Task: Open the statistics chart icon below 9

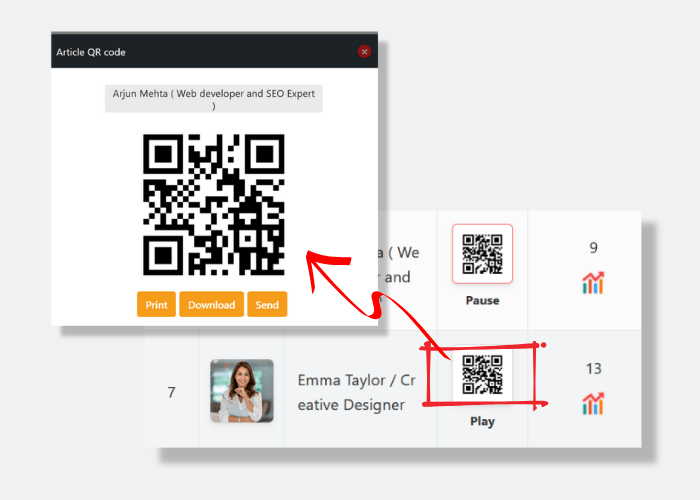Action: 593,283
